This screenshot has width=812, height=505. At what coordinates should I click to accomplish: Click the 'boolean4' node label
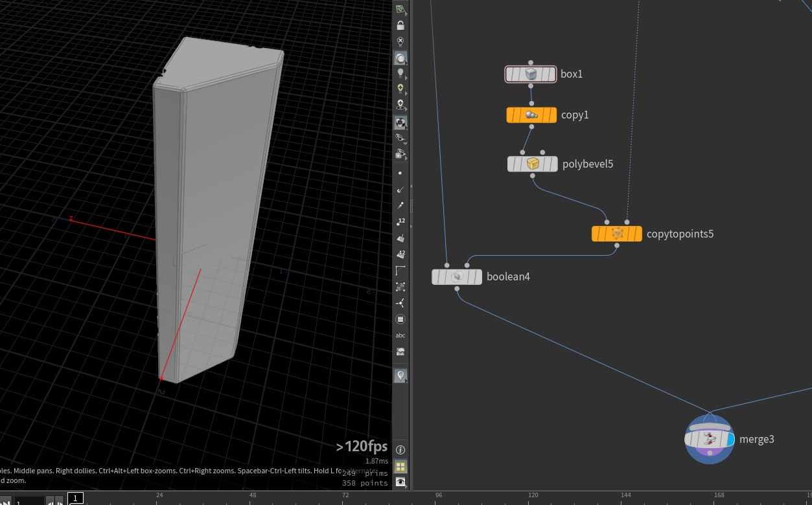[508, 276]
